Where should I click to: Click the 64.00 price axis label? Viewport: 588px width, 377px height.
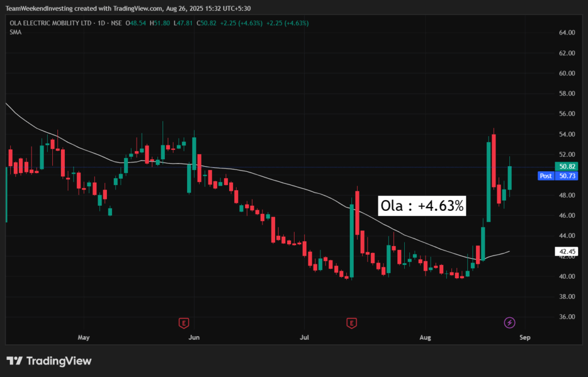coord(567,33)
